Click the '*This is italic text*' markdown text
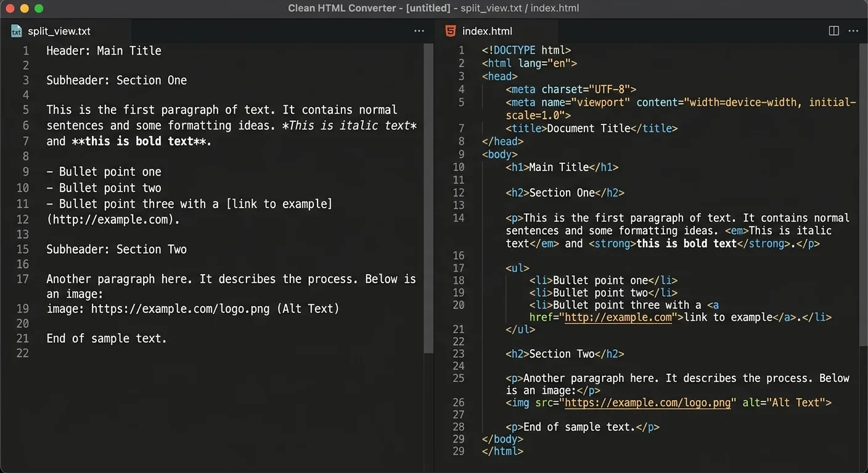Viewport: 868px width, 473px height. [350, 126]
